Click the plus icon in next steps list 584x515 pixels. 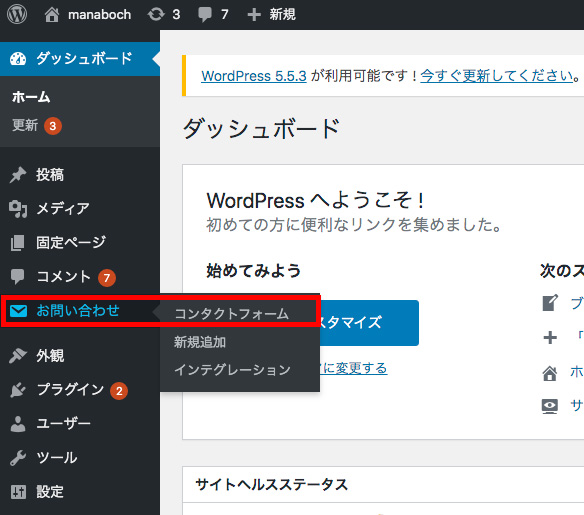point(550,338)
